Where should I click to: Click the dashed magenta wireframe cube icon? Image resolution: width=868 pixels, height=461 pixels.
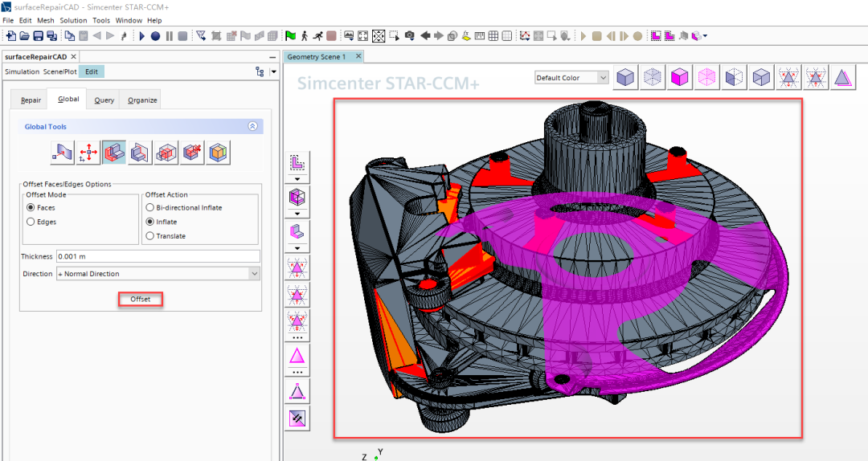(706, 77)
